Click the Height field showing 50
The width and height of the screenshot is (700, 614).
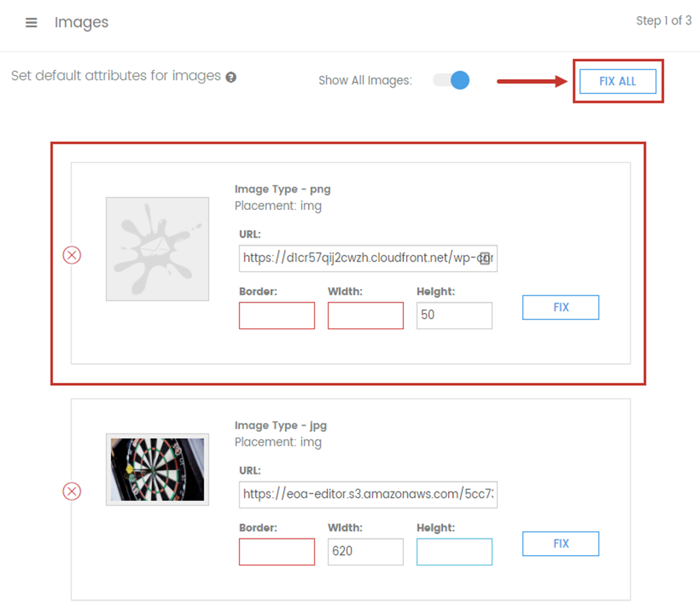[x=454, y=316]
